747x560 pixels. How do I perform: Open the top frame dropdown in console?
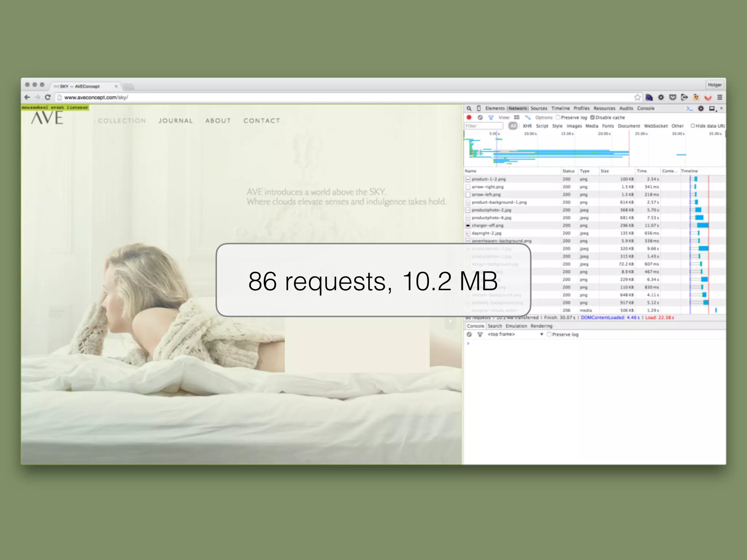pos(515,334)
